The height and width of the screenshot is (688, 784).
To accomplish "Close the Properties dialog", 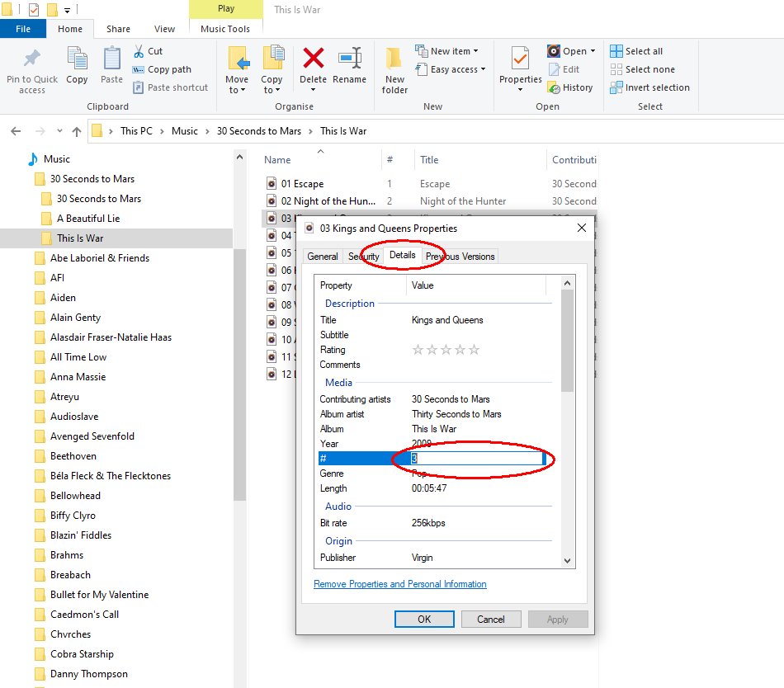I will coord(582,228).
